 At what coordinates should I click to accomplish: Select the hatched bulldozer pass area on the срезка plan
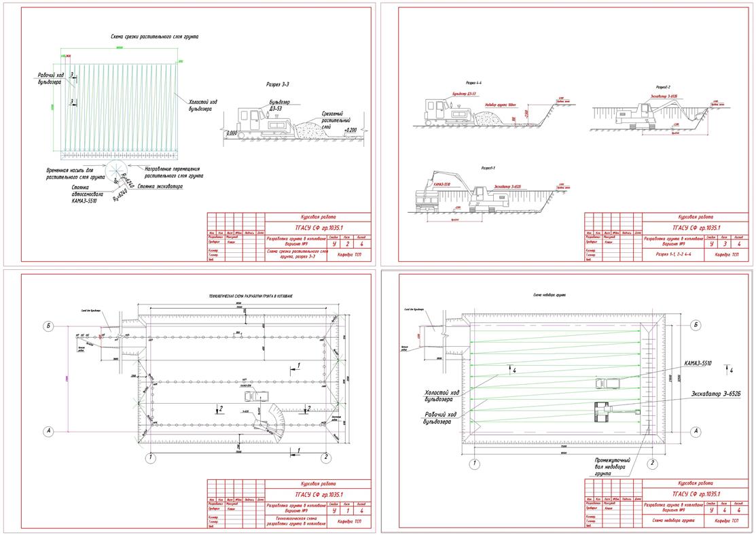[121, 109]
